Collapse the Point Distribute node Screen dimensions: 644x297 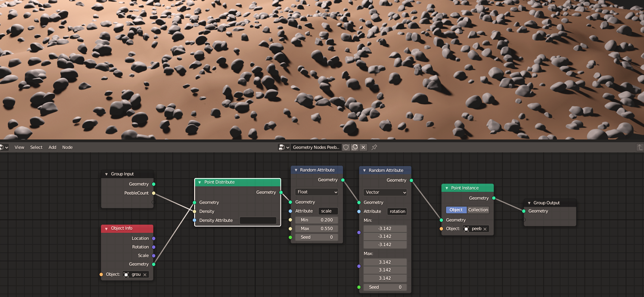(199, 182)
